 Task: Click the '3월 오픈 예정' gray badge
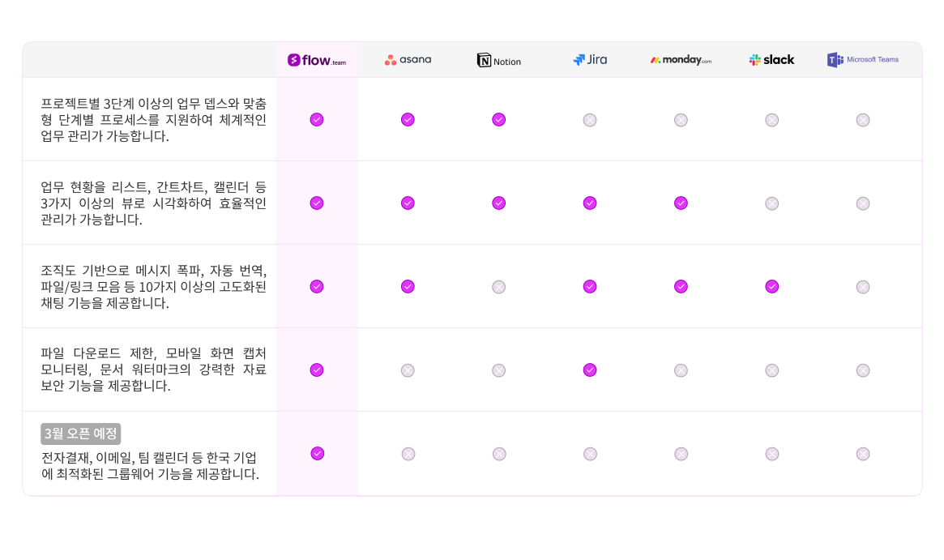(81, 434)
